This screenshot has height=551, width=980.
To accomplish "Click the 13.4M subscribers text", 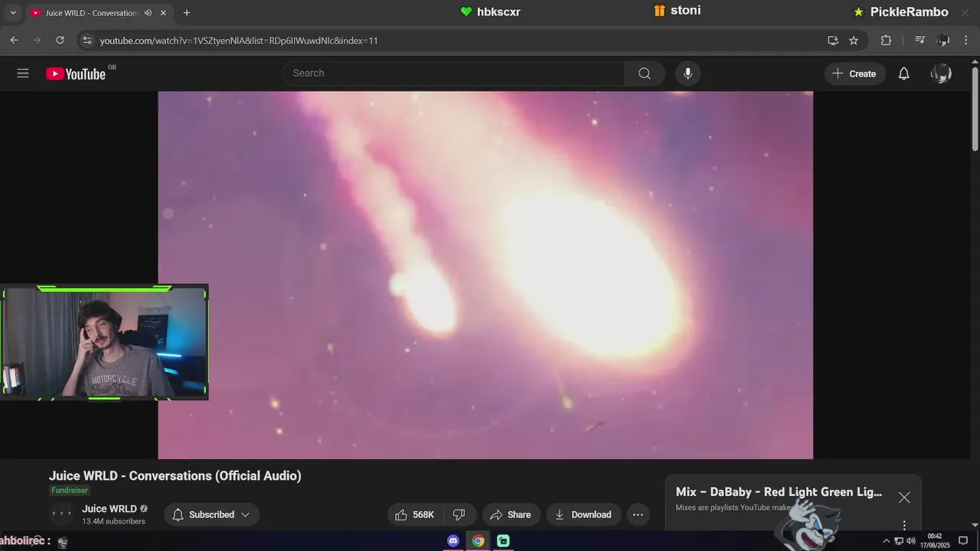I will (x=113, y=522).
